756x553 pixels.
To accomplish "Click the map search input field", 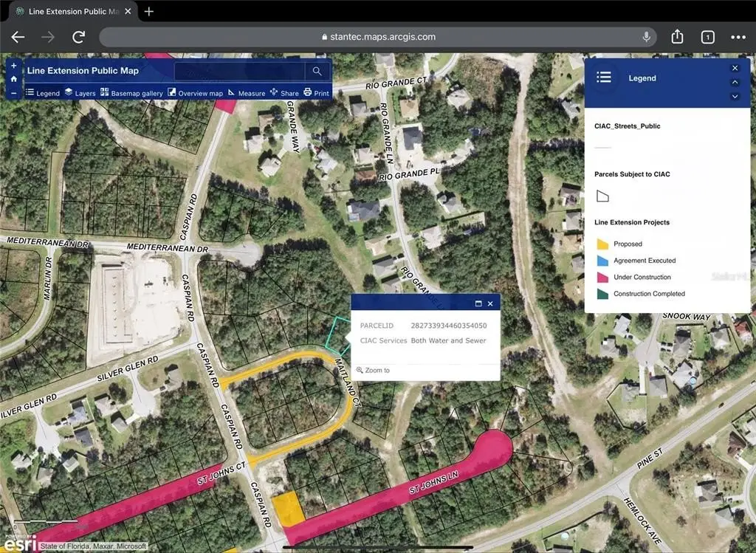I will coord(239,71).
